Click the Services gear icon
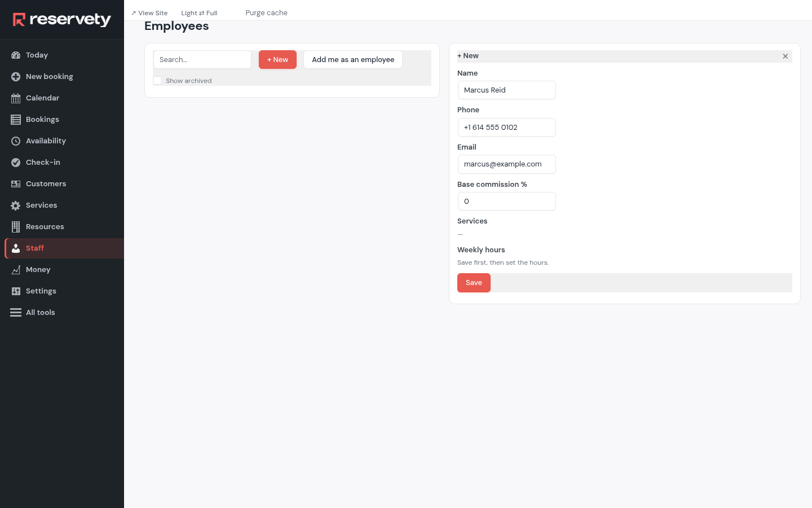Image resolution: width=812 pixels, height=508 pixels. point(16,205)
